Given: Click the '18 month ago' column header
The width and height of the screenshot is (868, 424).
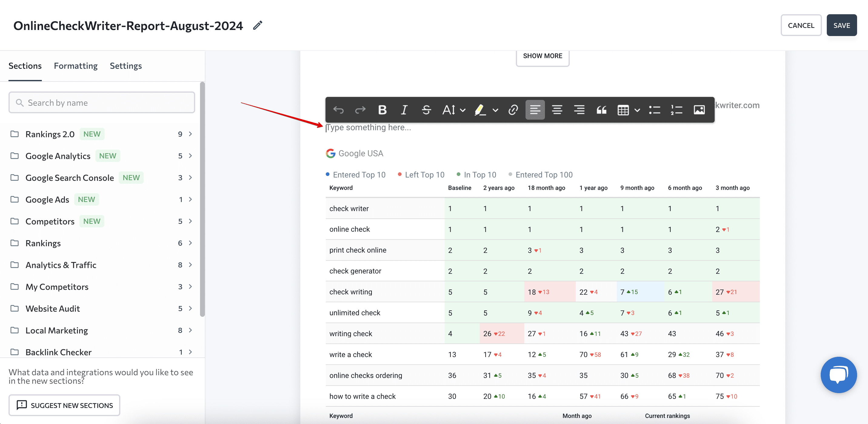Looking at the screenshot, I should pos(546,188).
